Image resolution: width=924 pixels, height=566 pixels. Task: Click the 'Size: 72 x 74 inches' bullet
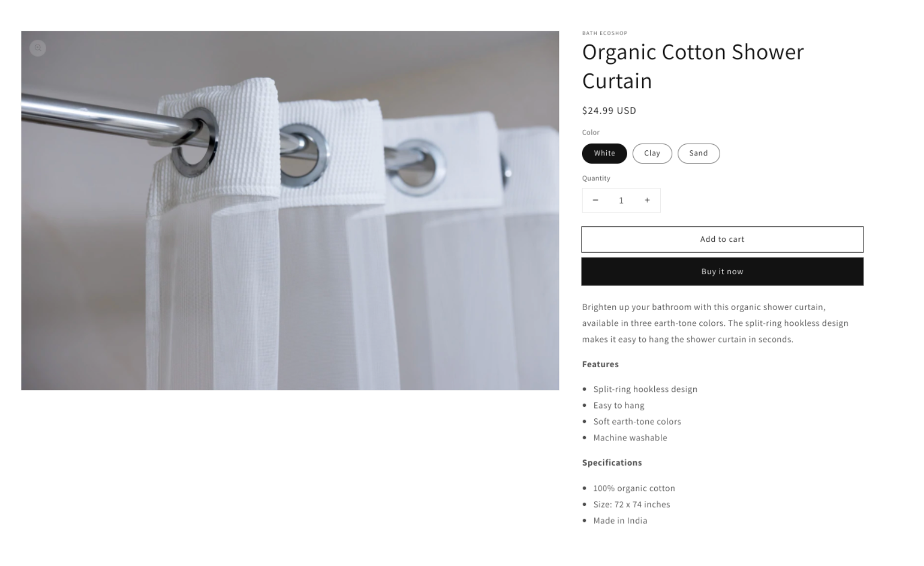(631, 504)
